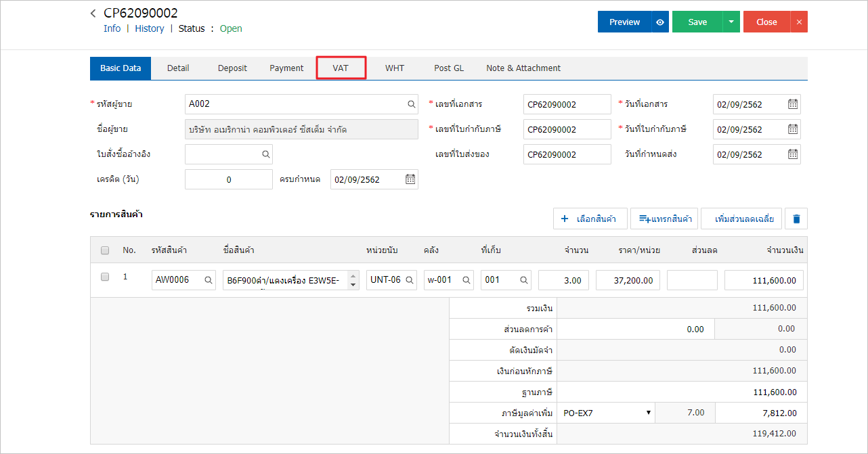Click the quantity field showing 3.00

(x=563, y=280)
